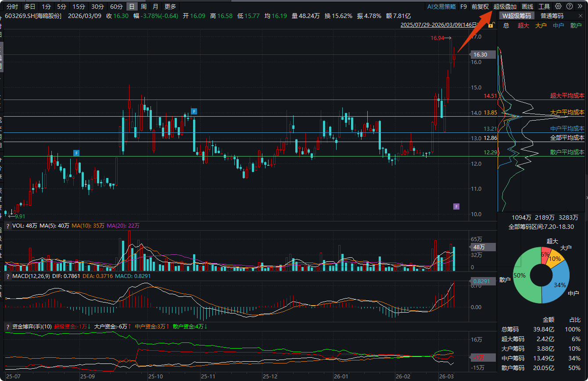This screenshot has height=381, width=588.
Task: Select the 日 daily period
Action: click(132, 7)
